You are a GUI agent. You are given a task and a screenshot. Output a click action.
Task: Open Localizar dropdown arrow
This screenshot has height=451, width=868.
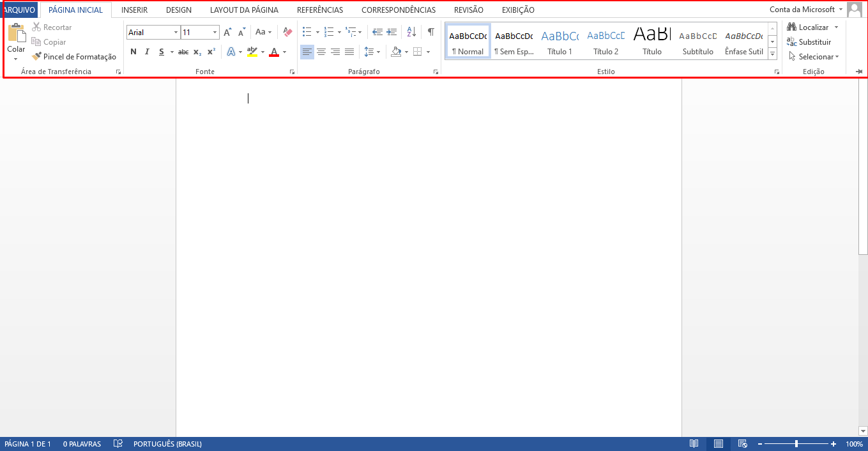(x=836, y=27)
